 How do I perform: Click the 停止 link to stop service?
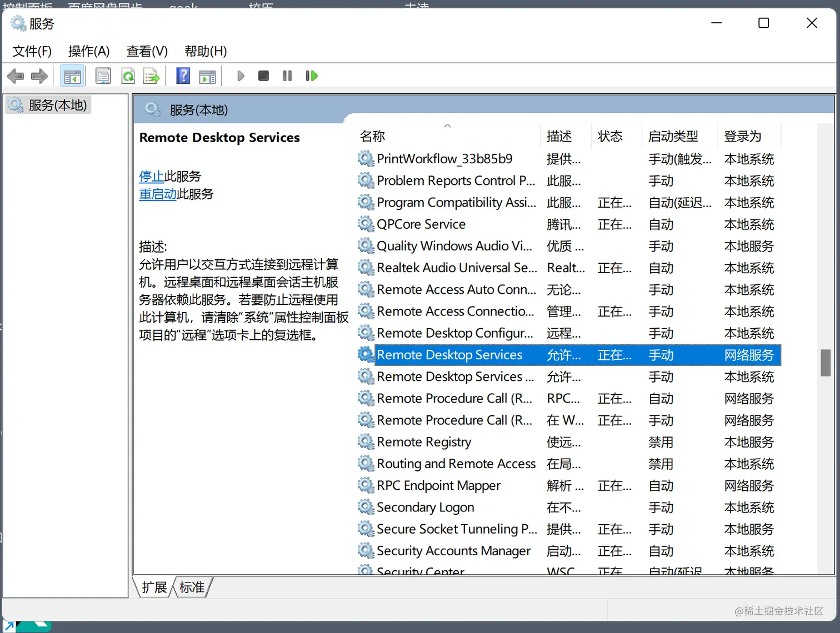click(151, 177)
